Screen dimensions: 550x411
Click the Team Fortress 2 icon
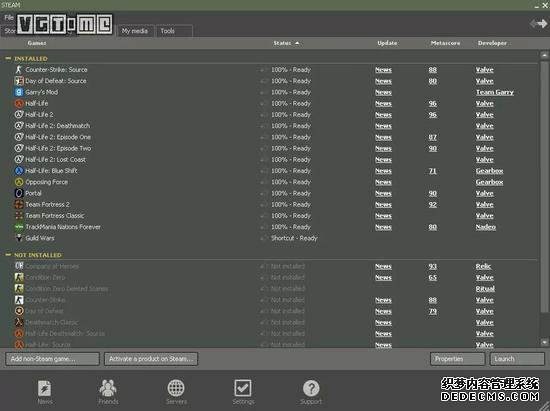[19, 204]
